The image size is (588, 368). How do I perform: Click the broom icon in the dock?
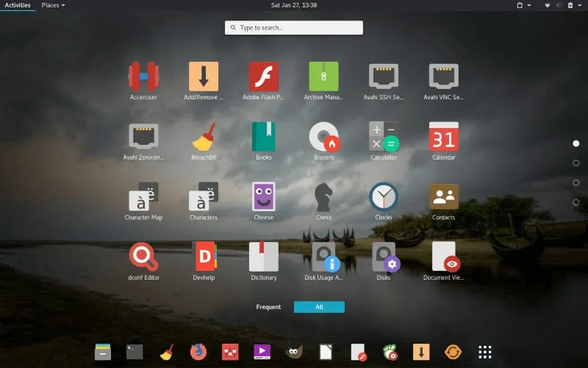[x=167, y=352]
